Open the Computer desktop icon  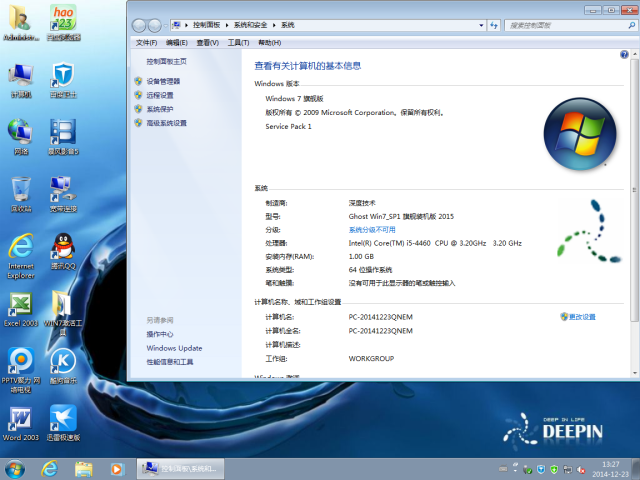[21, 80]
